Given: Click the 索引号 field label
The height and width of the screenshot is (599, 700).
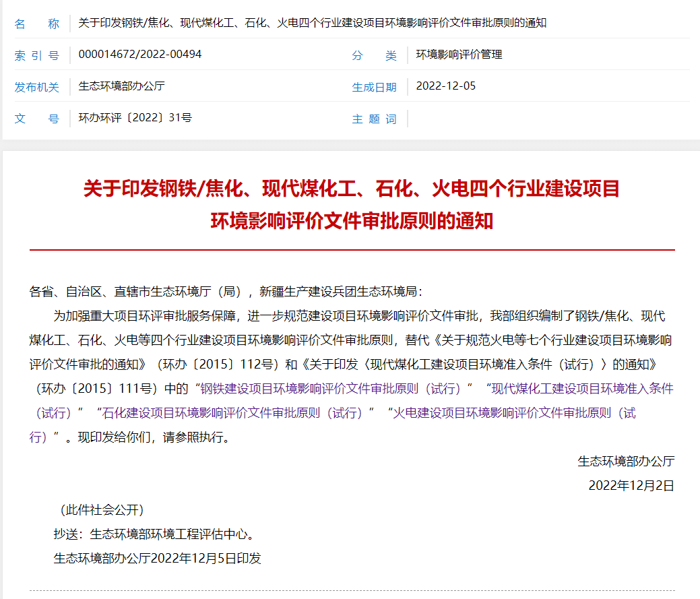Looking at the screenshot, I should point(37,56).
